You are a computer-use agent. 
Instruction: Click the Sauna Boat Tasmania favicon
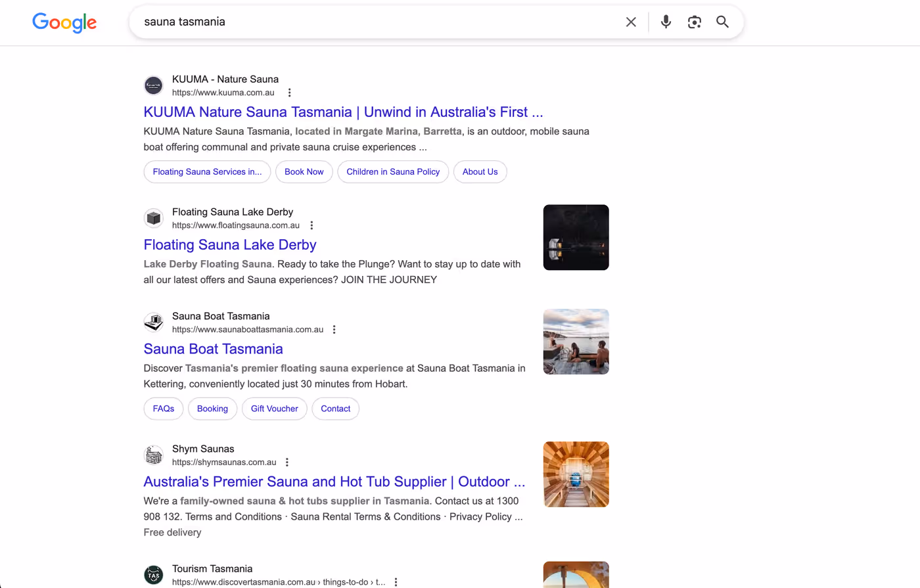(x=153, y=322)
